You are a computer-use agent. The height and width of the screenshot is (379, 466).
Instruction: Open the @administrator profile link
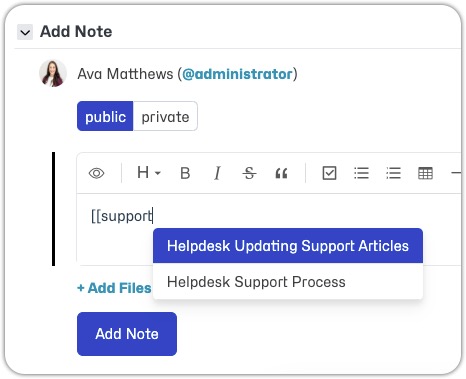pos(237,74)
